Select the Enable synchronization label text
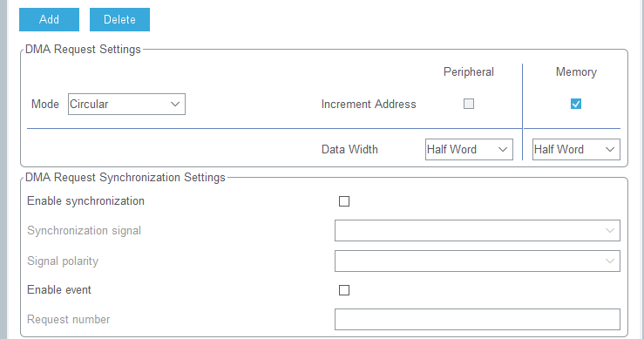The height and width of the screenshot is (339, 644). click(x=86, y=201)
